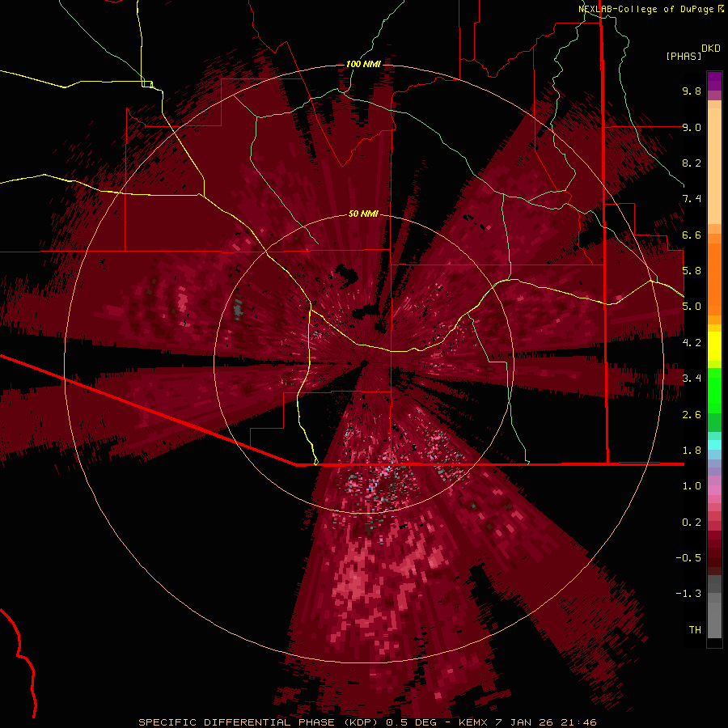Click the [PHAS] unit label
728x728 pixels.
(684, 56)
